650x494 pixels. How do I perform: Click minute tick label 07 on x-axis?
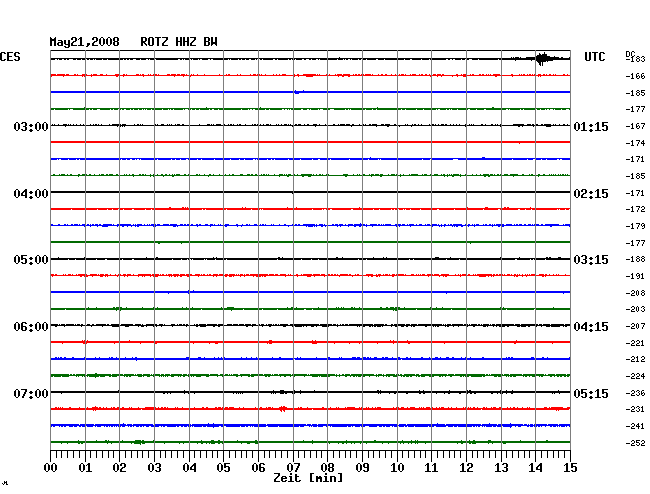[x=293, y=468]
